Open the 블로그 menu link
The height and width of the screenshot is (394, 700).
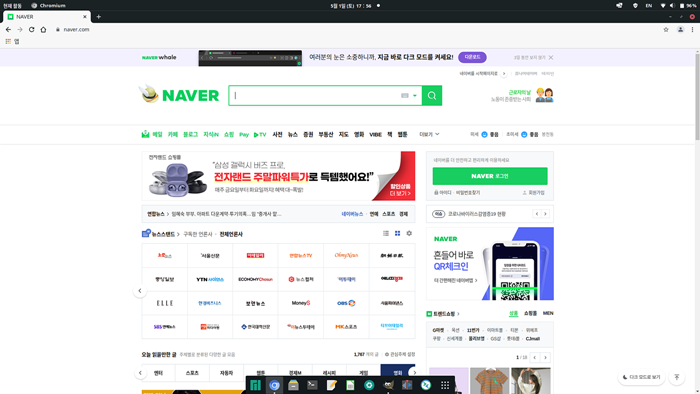pyautogui.click(x=190, y=134)
